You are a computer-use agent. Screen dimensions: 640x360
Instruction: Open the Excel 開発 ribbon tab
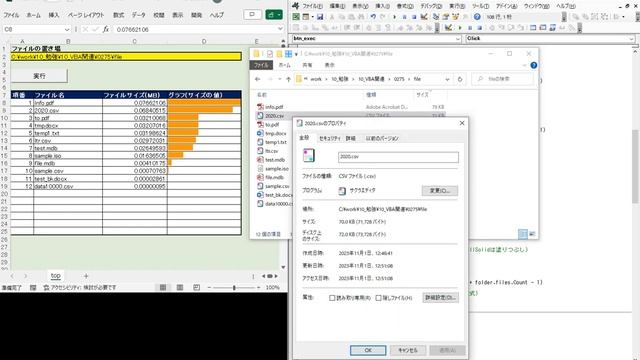point(196,15)
